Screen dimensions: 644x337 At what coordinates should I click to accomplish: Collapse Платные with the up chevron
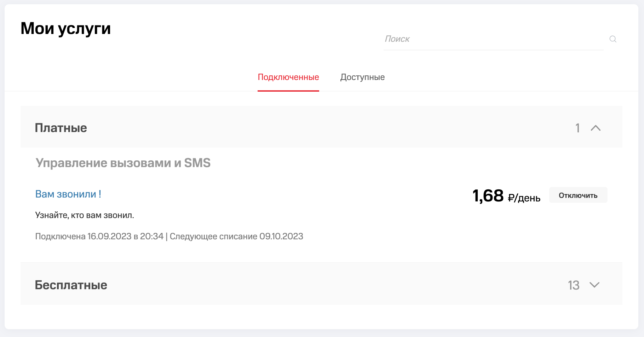(596, 128)
